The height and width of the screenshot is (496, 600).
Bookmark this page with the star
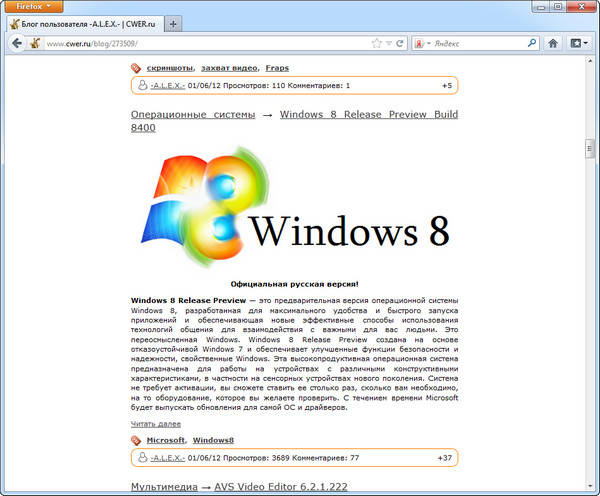[377, 43]
